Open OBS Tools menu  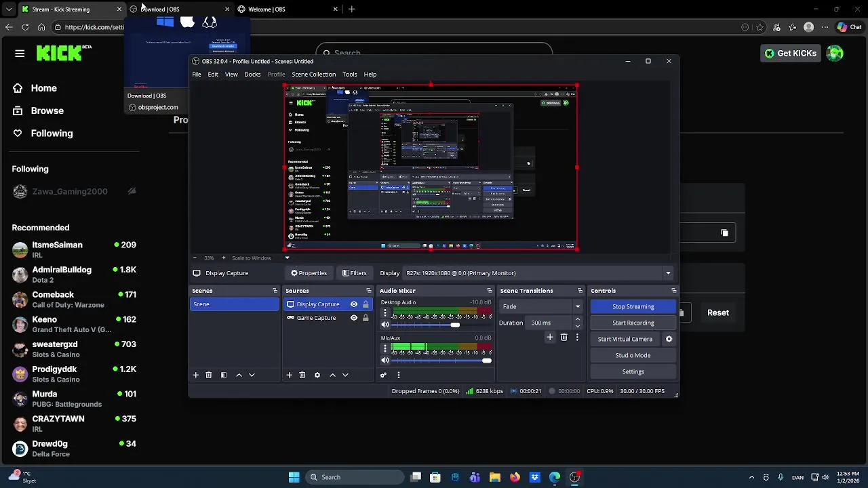point(350,75)
